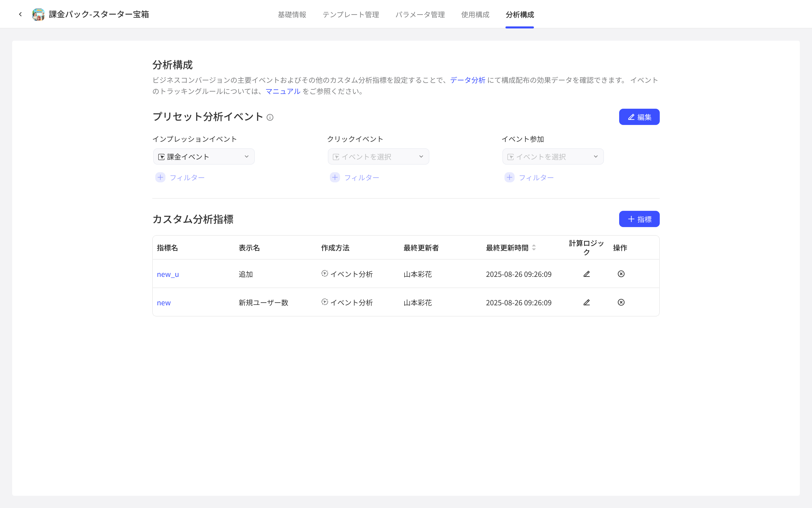Click the info icon beside プリセット分析イベント
The image size is (812, 508).
[x=270, y=117]
